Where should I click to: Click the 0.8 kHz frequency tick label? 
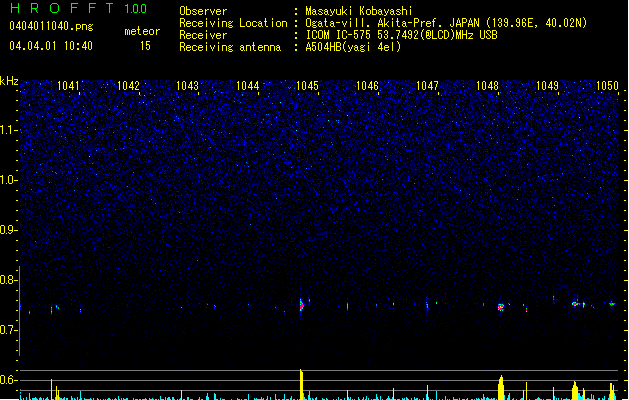[x=8, y=280]
